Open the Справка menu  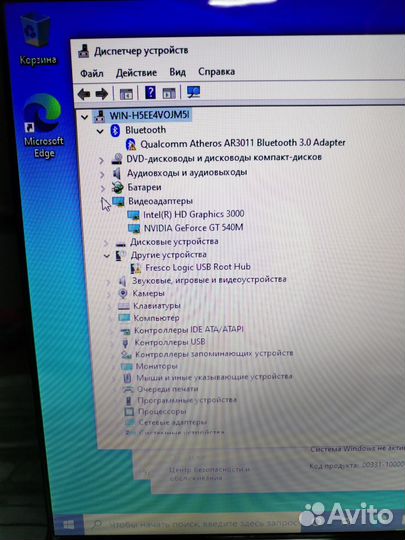pos(217,72)
